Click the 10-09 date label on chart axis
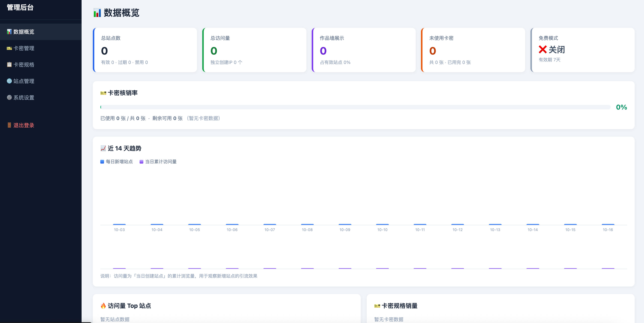 click(x=345, y=230)
